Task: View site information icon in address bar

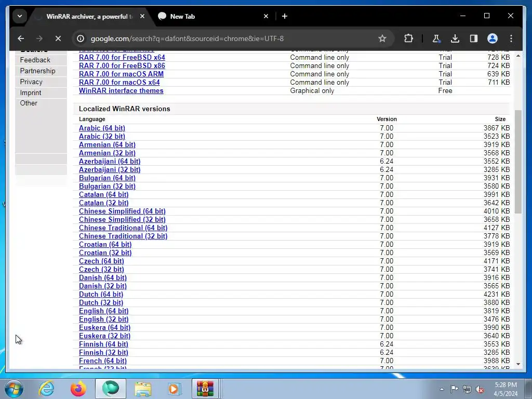Action: pyautogui.click(x=81, y=38)
